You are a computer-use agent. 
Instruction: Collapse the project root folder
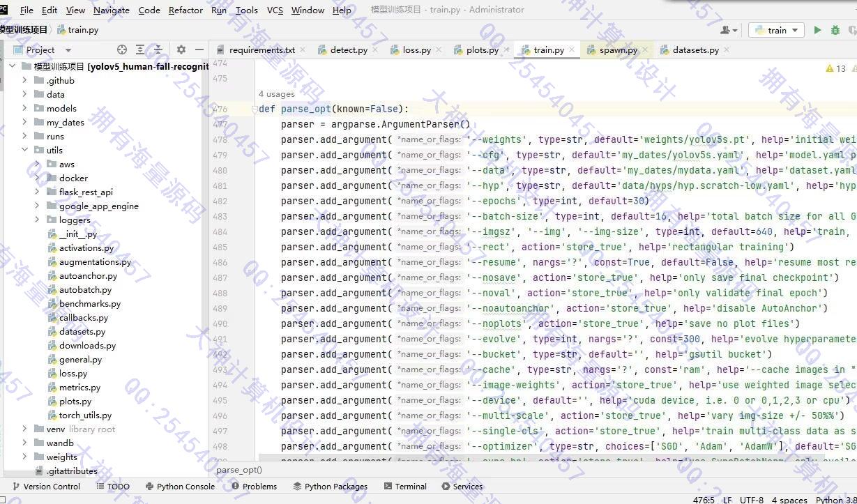click(x=12, y=66)
